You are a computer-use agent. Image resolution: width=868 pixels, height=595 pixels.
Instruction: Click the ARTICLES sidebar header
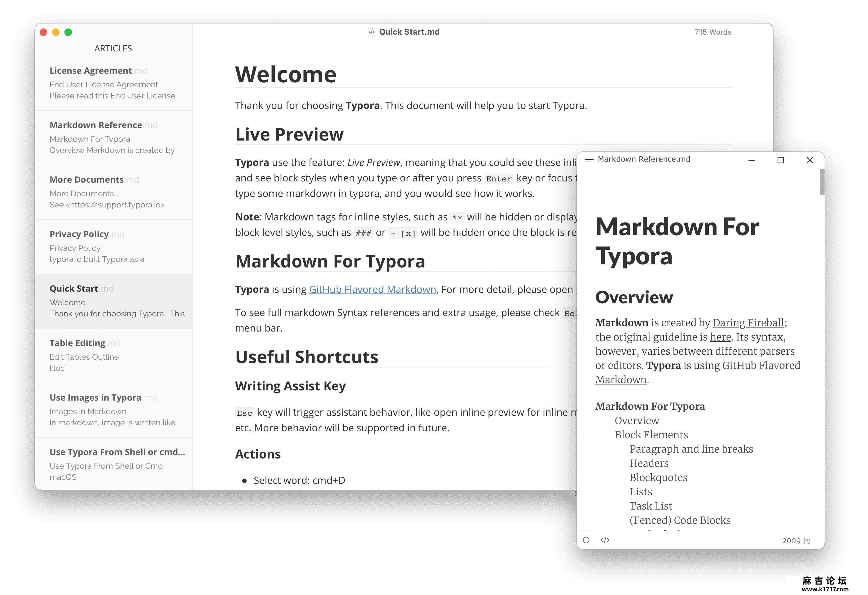pos(113,49)
